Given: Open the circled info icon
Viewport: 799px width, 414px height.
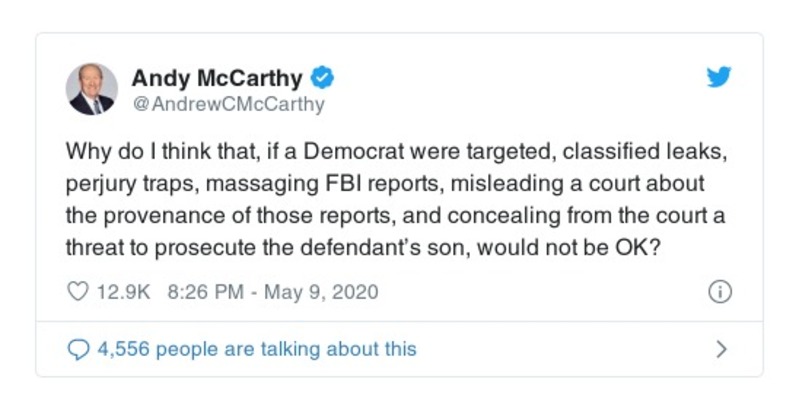Looking at the screenshot, I should pos(719,292).
